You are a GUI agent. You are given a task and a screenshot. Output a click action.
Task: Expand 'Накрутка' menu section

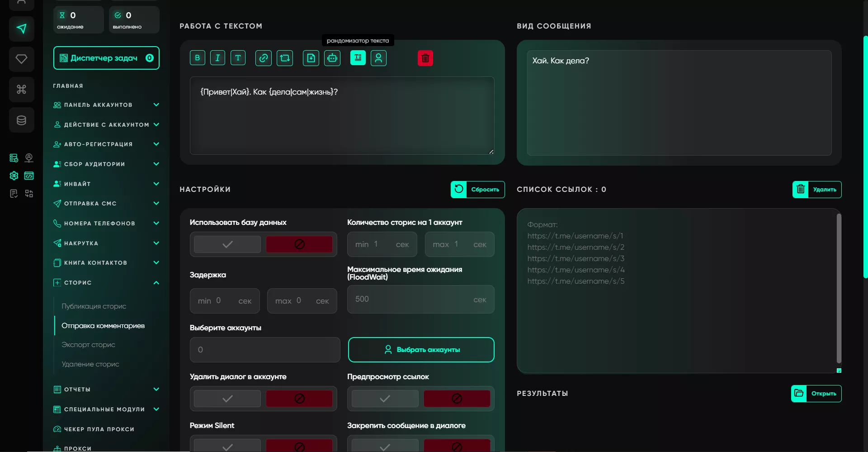(106, 243)
